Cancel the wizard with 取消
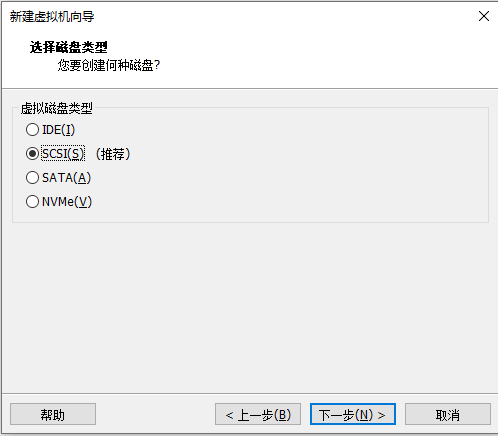Image resolution: width=498 pixels, height=436 pixels. point(448,414)
